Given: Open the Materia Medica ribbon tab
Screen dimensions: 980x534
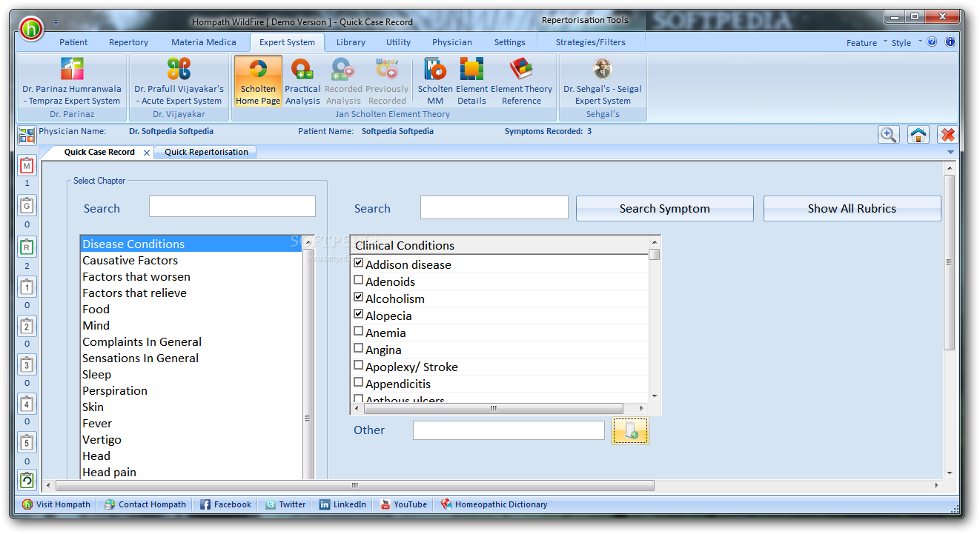Looking at the screenshot, I should coord(204,42).
